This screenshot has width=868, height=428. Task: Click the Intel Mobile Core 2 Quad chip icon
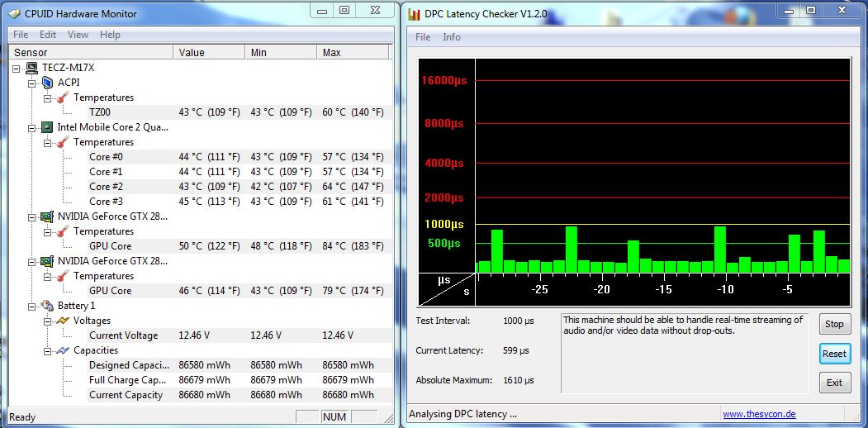[x=48, y=127]
